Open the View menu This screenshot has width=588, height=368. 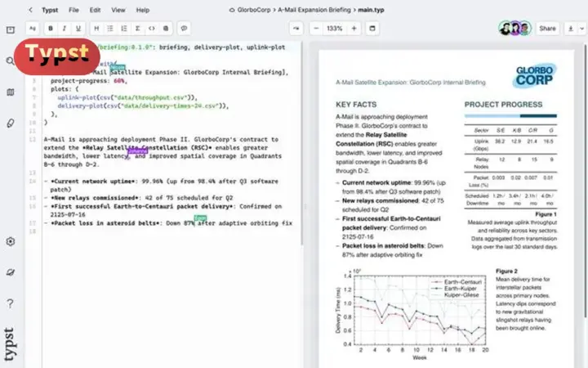click(x=118, y=10)
